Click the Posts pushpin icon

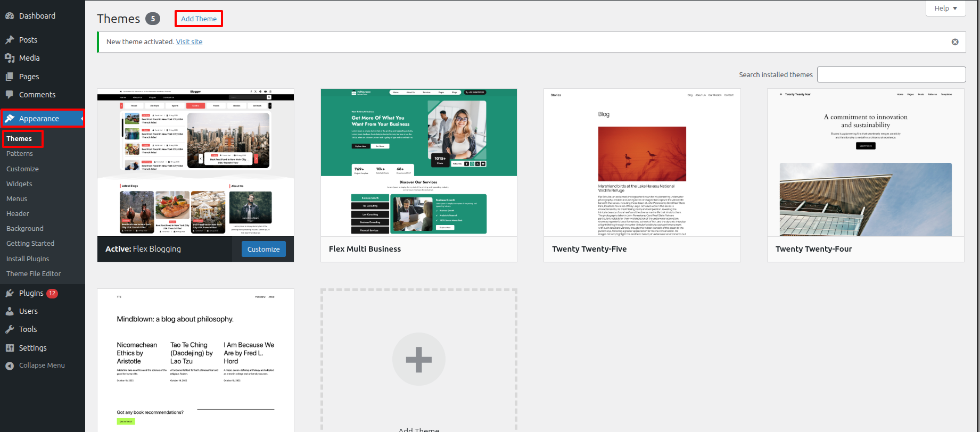tap(10, 40)
